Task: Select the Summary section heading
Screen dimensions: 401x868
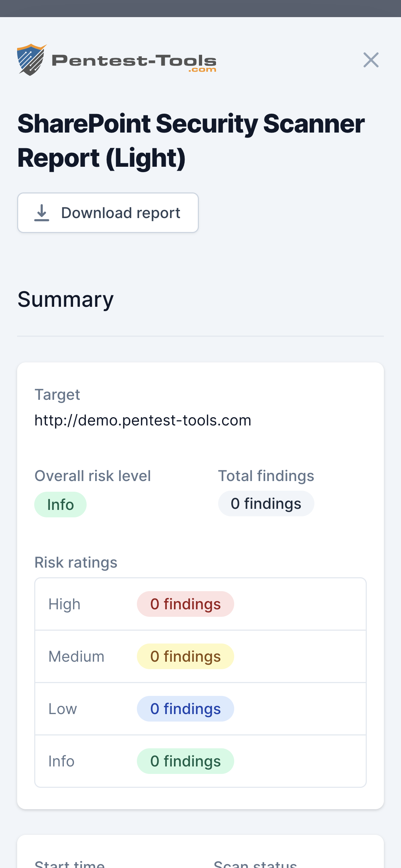Action: coord(66,299)
